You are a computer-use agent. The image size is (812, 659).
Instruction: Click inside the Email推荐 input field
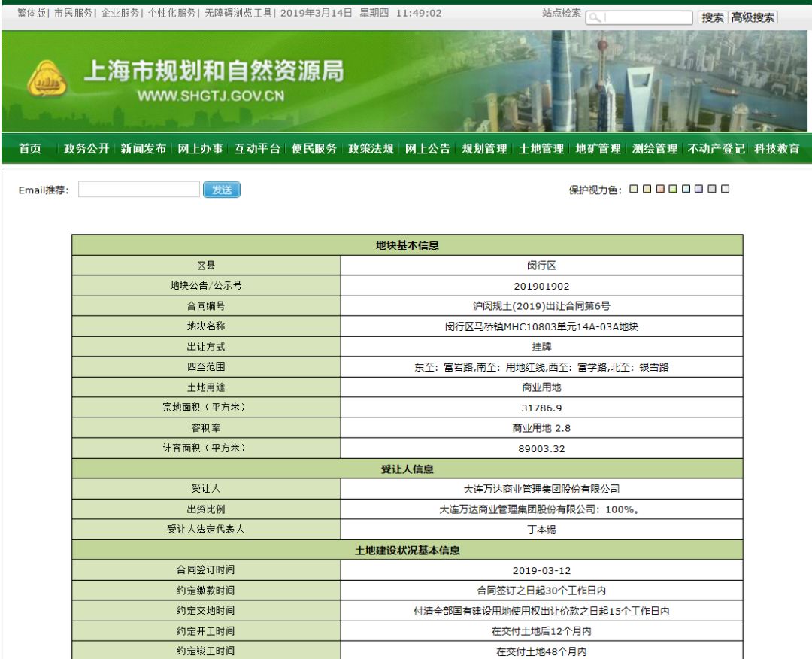coord(139,189)
